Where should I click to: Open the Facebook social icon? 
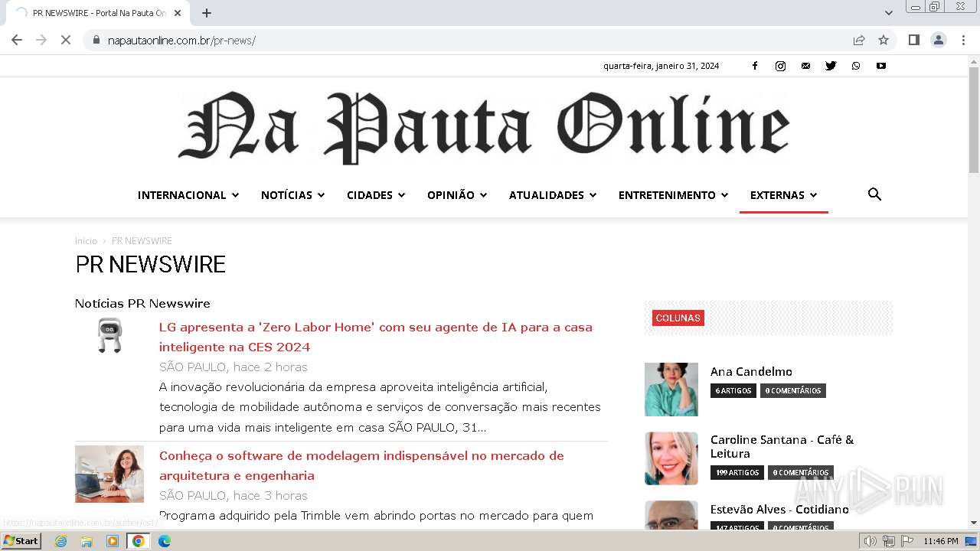coord(755,66)
